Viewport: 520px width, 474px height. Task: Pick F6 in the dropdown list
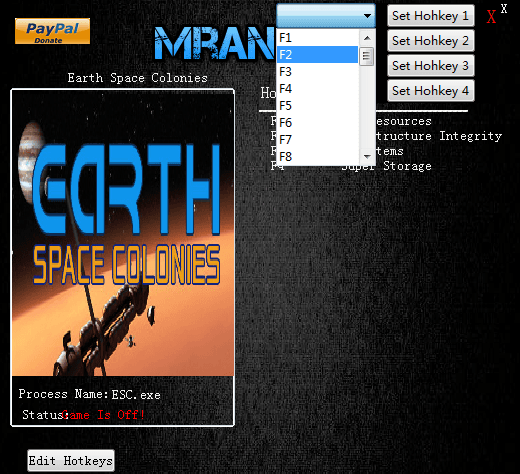click(x=317, y=122)
